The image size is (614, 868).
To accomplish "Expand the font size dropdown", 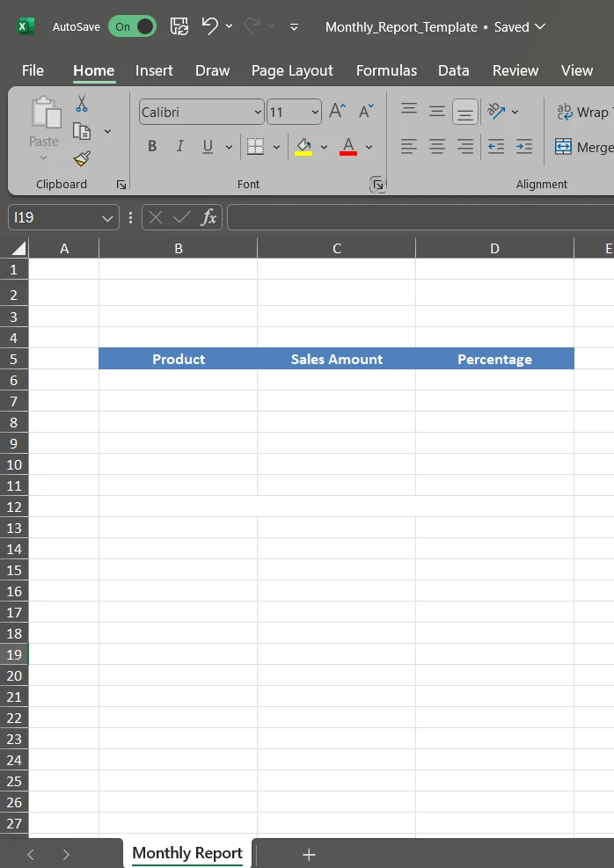I will click(x=315, y=112).
